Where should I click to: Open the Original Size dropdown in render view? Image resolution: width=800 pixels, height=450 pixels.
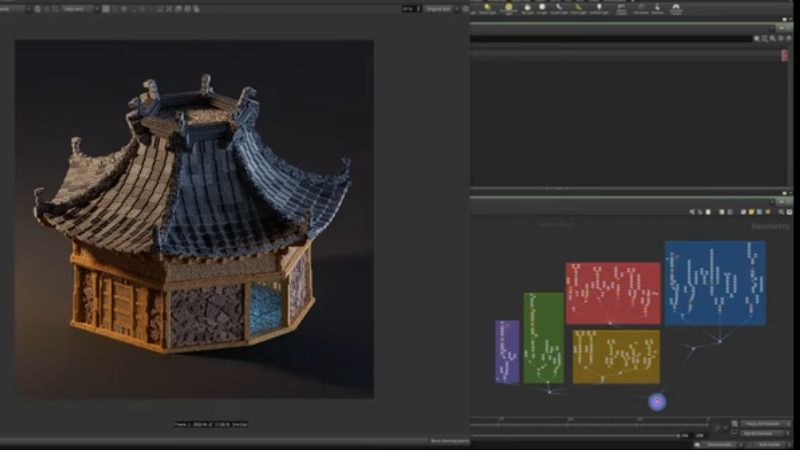point(439,9)
